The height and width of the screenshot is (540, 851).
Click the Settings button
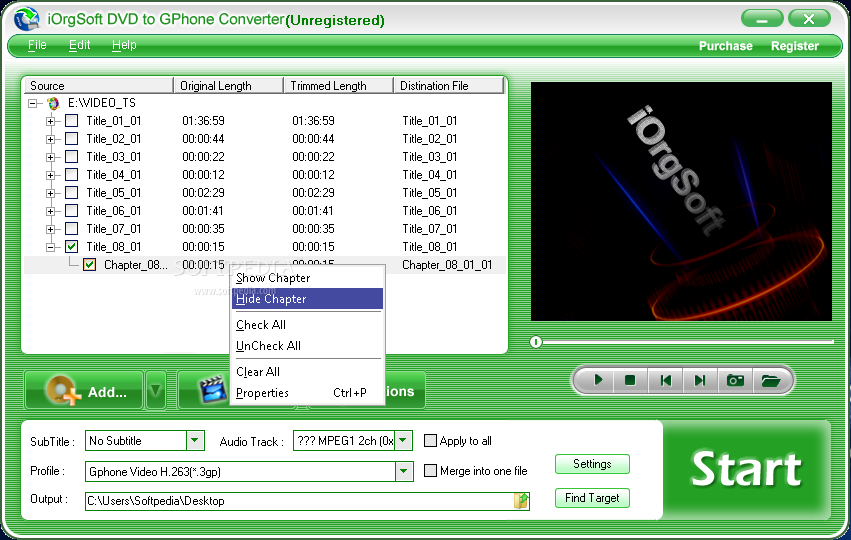[592, 464]
